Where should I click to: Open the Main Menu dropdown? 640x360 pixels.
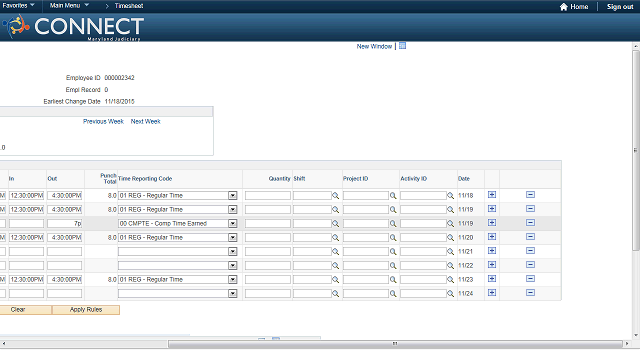point(69,6)
